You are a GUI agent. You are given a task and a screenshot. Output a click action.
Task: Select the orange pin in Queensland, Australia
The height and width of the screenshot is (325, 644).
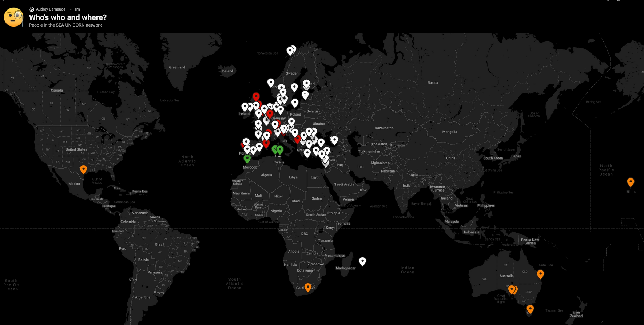(540, 274)
